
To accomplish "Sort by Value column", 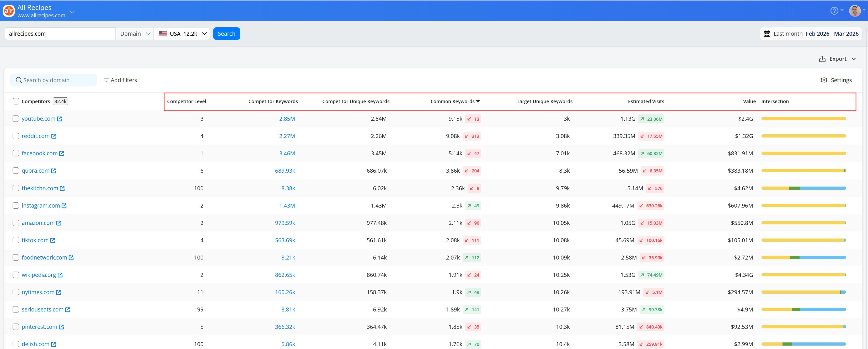I will [x=749, y=102].
